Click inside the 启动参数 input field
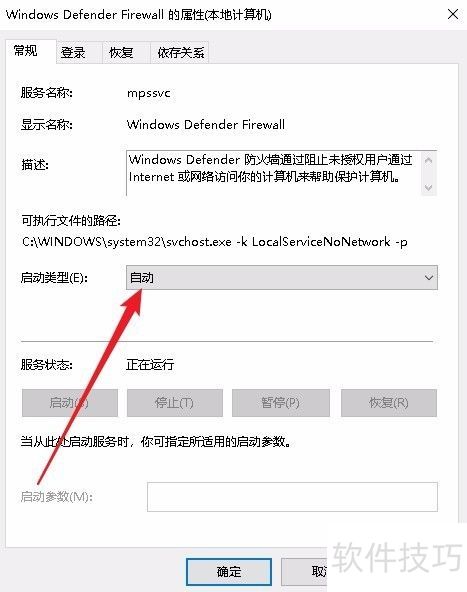This screenshot has height=592, width=467. click(292, 496)
